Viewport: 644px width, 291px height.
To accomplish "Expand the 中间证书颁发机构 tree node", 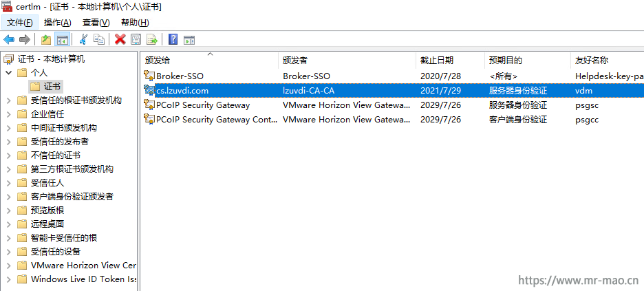I will [9, 128].
